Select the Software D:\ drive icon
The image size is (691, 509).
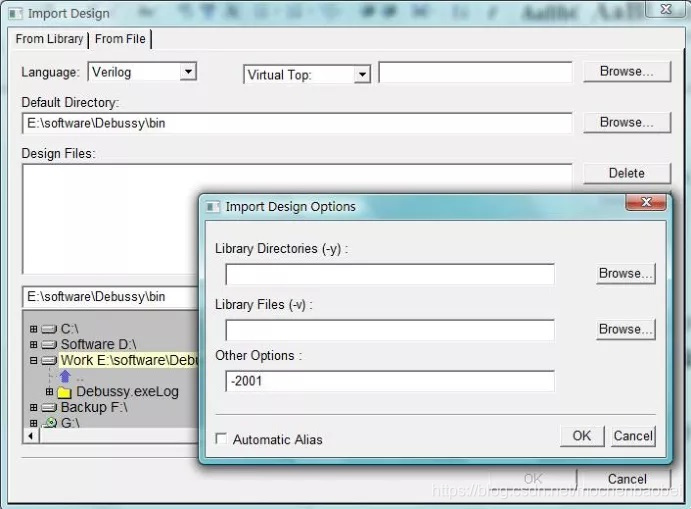coord(49,345)
